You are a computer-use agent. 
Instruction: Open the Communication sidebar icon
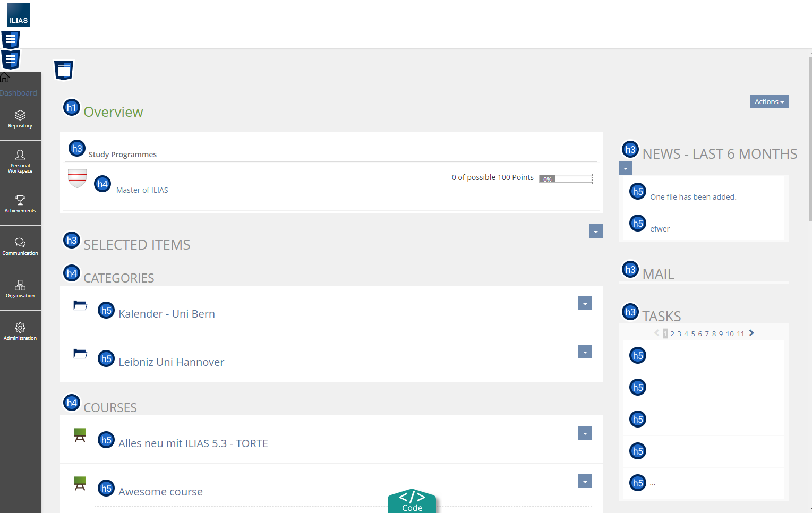[20, 246]
